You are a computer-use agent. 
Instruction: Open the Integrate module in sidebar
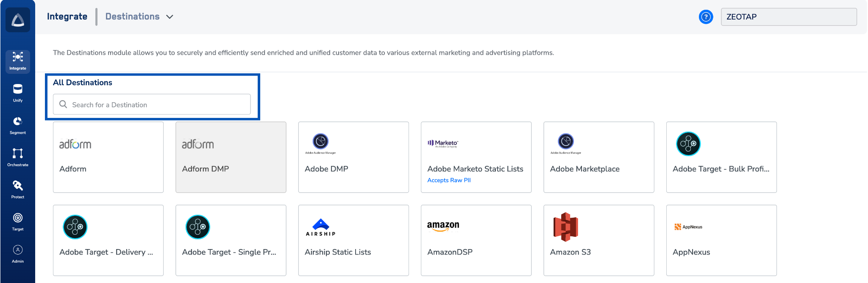tap(18, 62)
